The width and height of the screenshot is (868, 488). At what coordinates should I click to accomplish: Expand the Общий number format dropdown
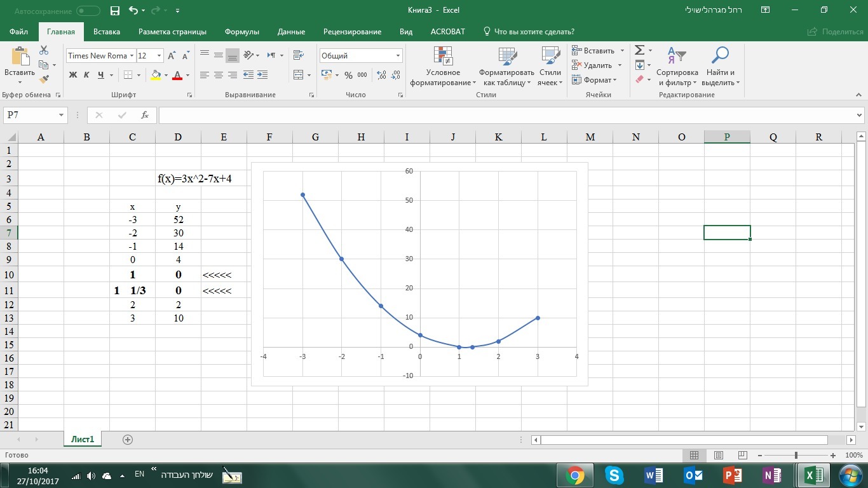pyautogui.click(x=398, y=56)
